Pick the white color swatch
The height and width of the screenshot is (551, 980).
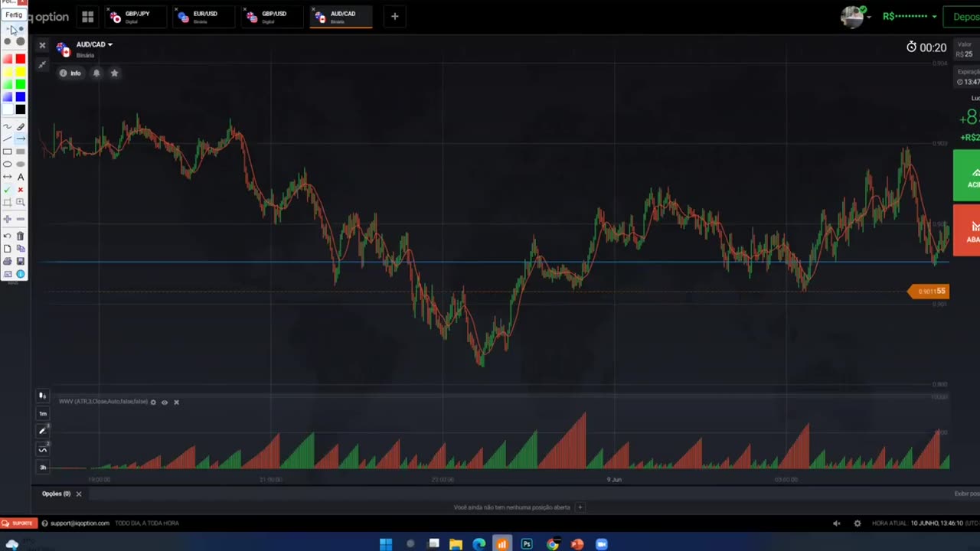click(x=8, y=109)
